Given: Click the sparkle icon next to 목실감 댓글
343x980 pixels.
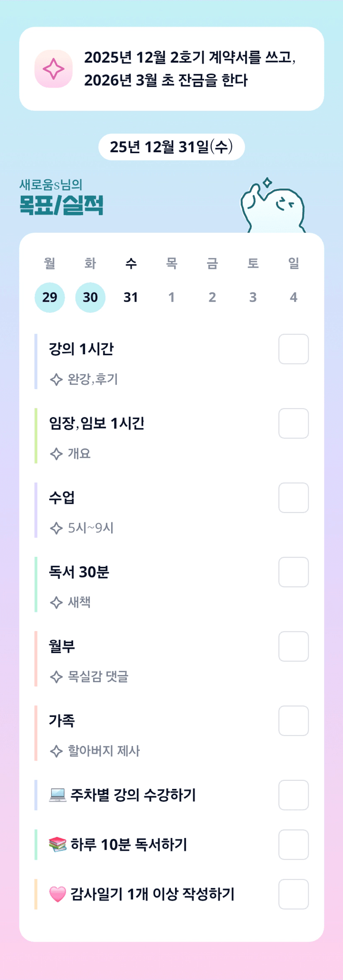Looking at the screenshot, I should coord(56,677).
